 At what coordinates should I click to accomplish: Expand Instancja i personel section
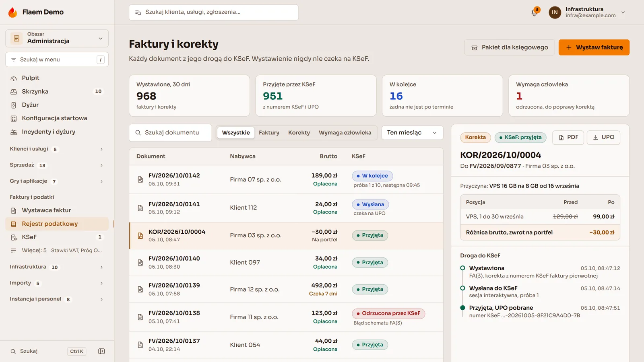(57, 299)
